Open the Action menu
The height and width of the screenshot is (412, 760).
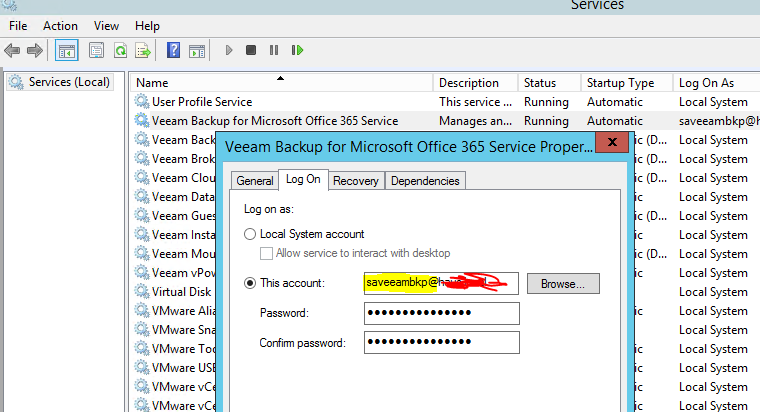(60, 25)
